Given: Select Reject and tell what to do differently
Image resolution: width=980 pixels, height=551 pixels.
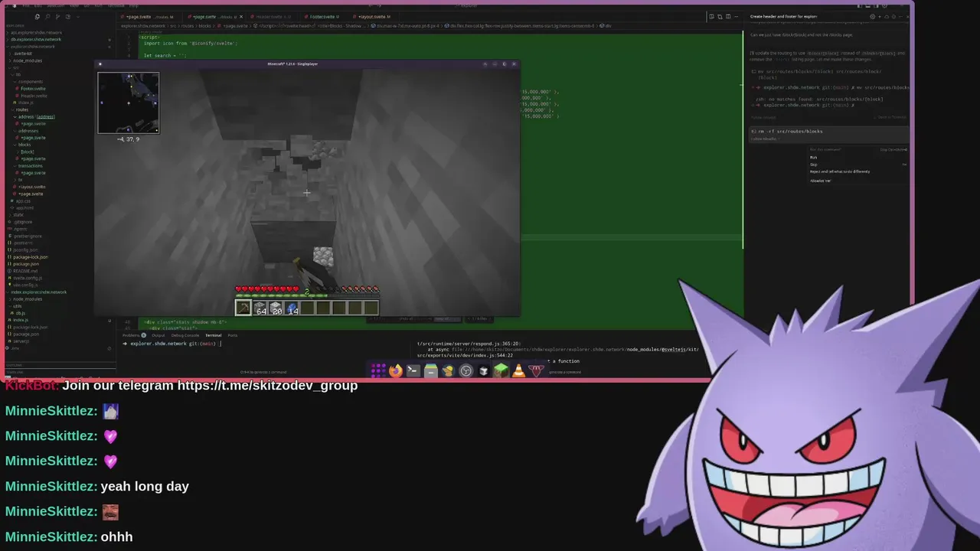Looking at the screenshot, I should pos(840,171).
